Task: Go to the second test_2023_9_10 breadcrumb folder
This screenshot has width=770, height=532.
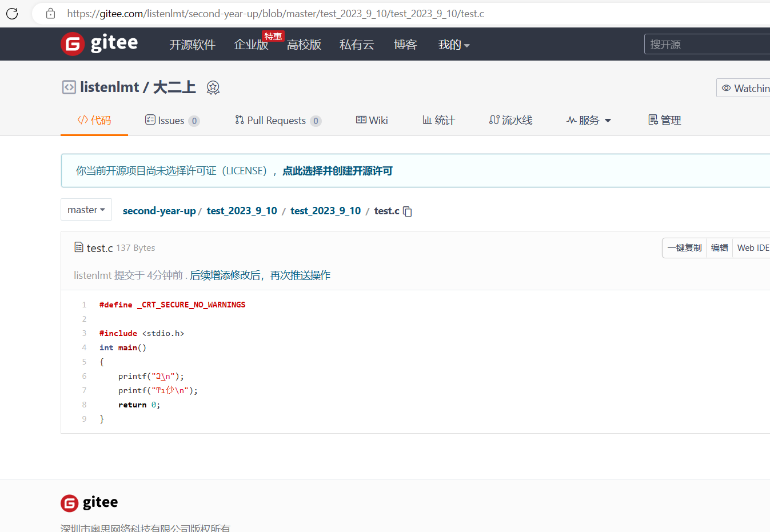Action: [326, 211]
